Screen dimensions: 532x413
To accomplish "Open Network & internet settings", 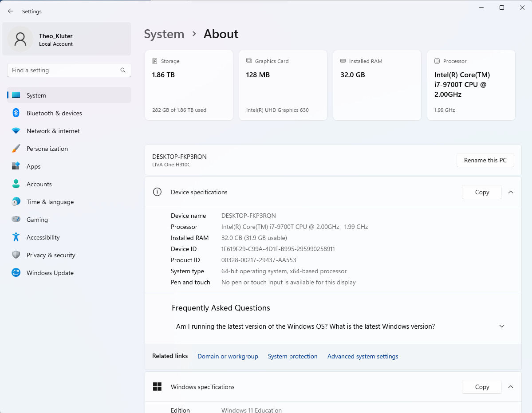I will [69, 130].
